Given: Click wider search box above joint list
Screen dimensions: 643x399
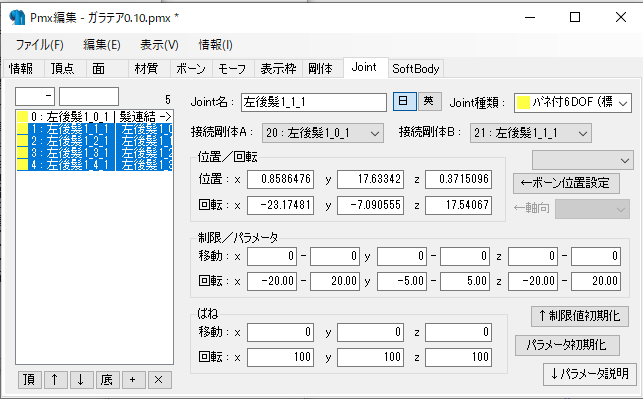Looking at the screenshot, I should coord(89,96).
